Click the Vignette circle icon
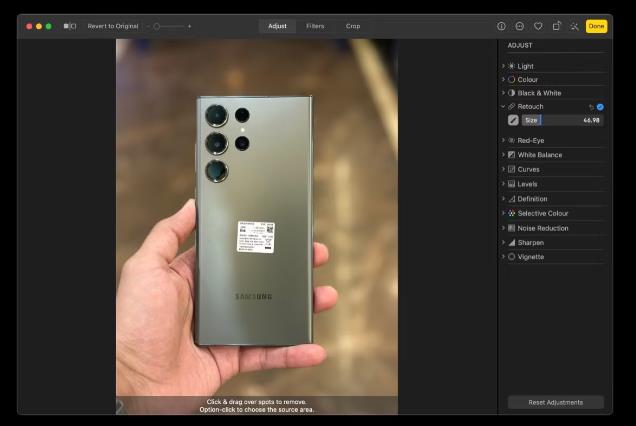 (511, 257)
